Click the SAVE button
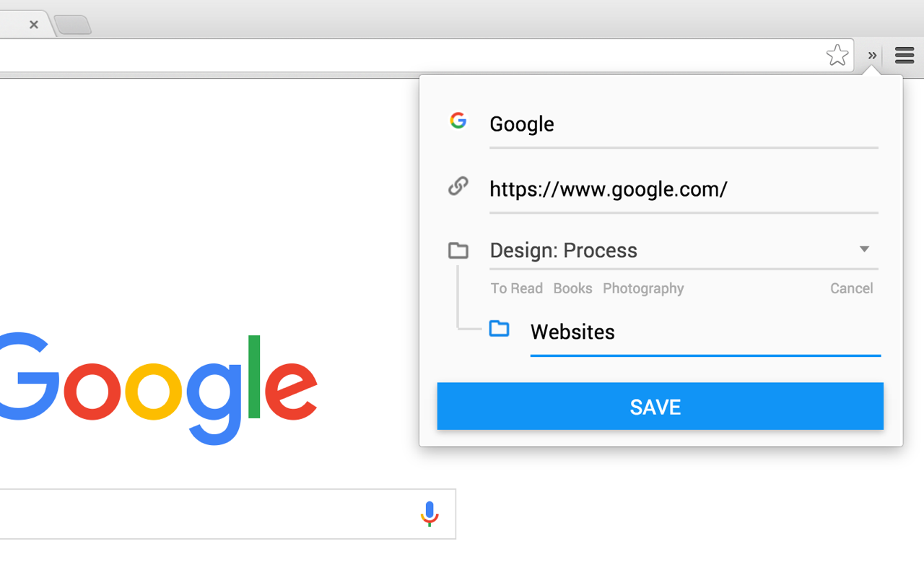924x578 pixels. click(x=659, y=406)
